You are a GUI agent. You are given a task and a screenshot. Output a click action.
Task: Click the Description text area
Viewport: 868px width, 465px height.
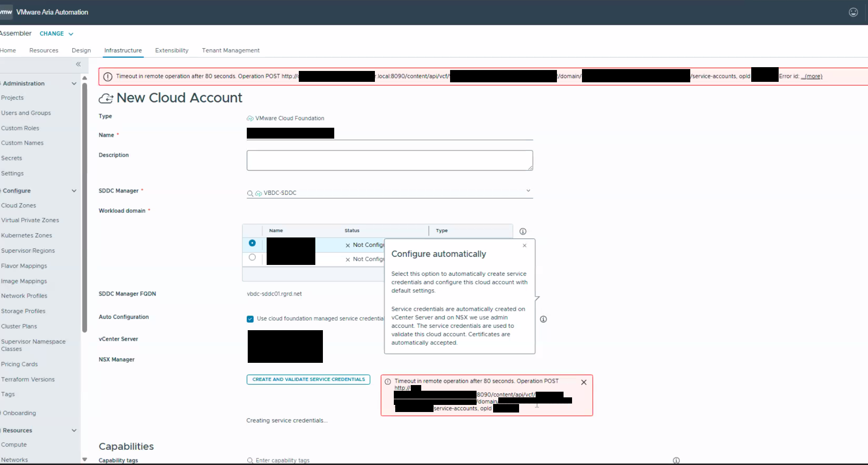(x=390, y=160)
